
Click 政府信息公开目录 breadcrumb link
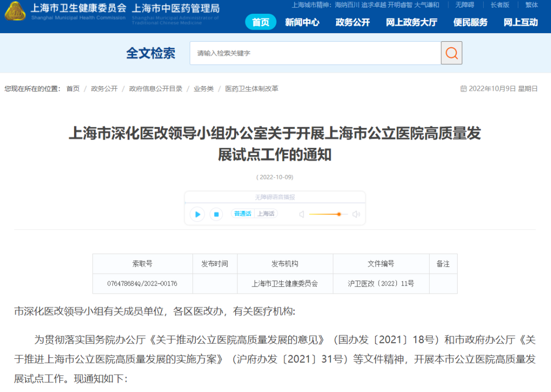tap(156, 89)
